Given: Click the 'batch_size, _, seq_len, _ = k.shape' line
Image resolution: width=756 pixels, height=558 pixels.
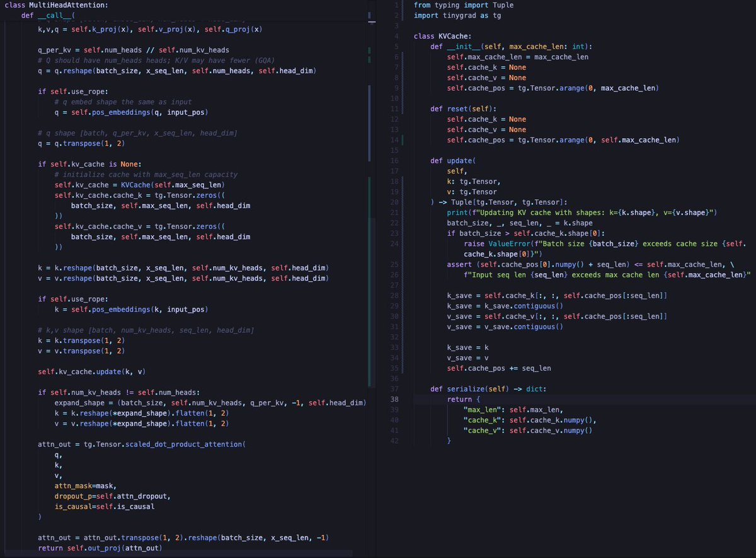Looking at the screenshot, I should click(520, 223).
